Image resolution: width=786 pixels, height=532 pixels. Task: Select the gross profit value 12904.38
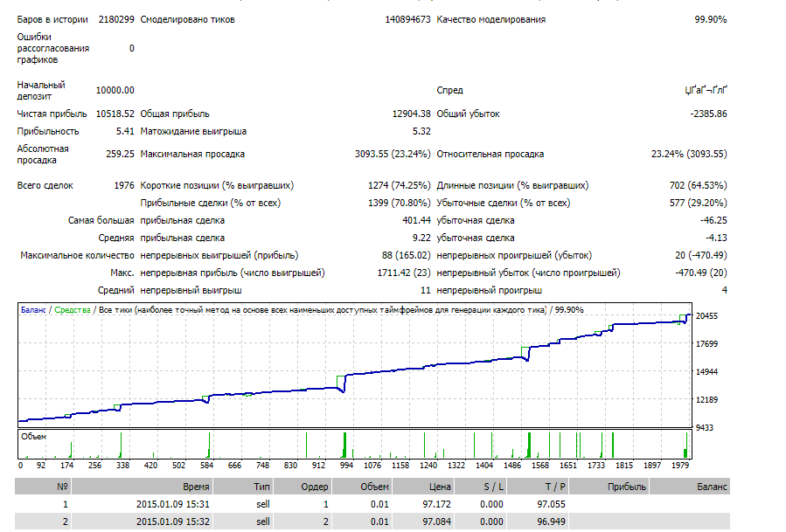pyautogui.click(x=411, y=114)
